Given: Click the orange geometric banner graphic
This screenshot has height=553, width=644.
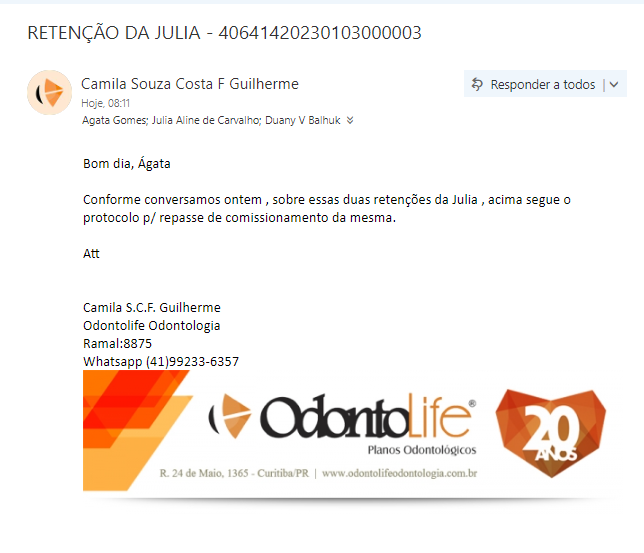Looking at the screenshot, I should point(137,430).
